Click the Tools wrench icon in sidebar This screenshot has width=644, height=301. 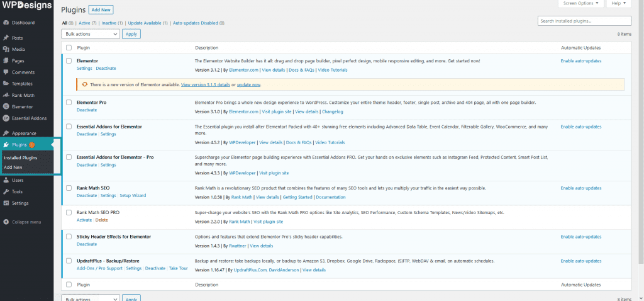[6, 191]
